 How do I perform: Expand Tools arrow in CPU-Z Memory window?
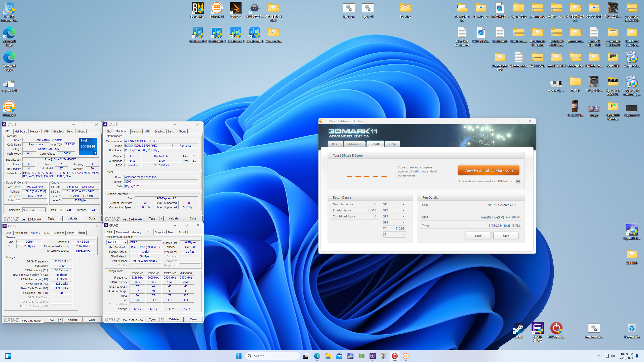click(60, 320)
